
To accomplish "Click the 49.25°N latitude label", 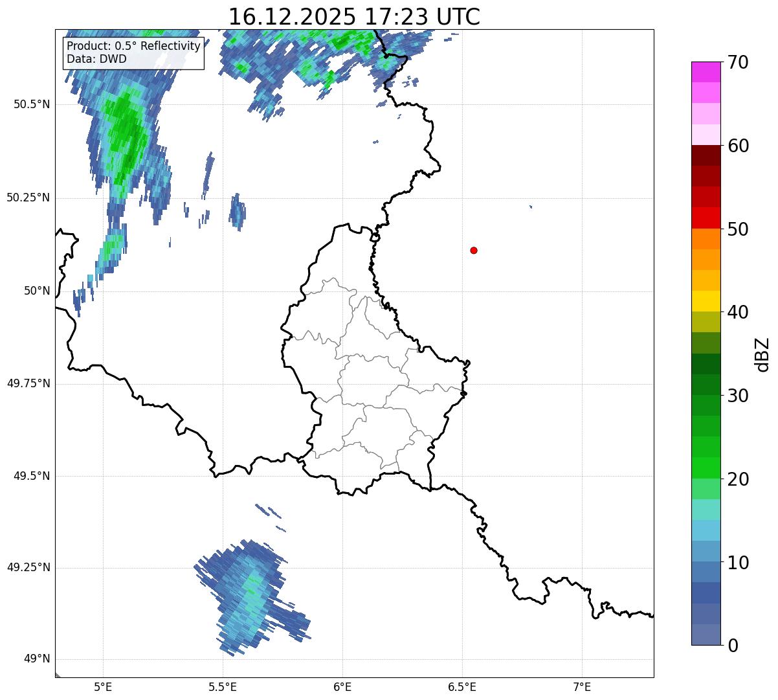I will [x=28, y=567].
